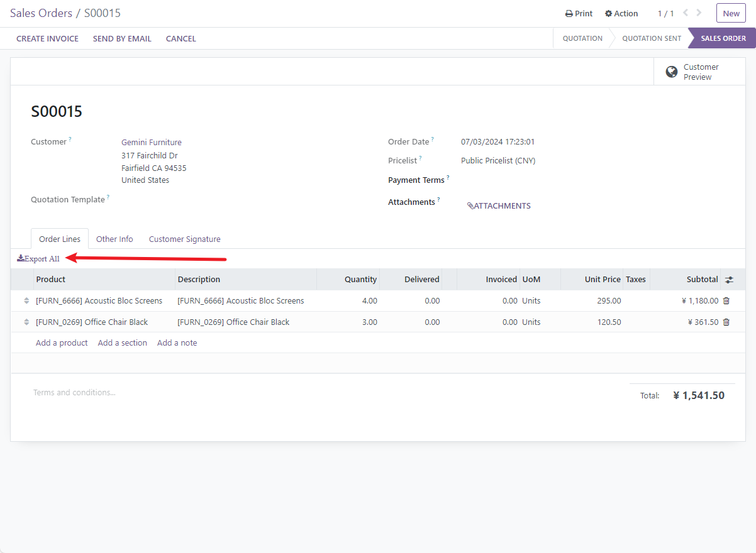The image size is (756, 553).
Task: Click the Pricelist help tooltip
Action: click(420, 158)
